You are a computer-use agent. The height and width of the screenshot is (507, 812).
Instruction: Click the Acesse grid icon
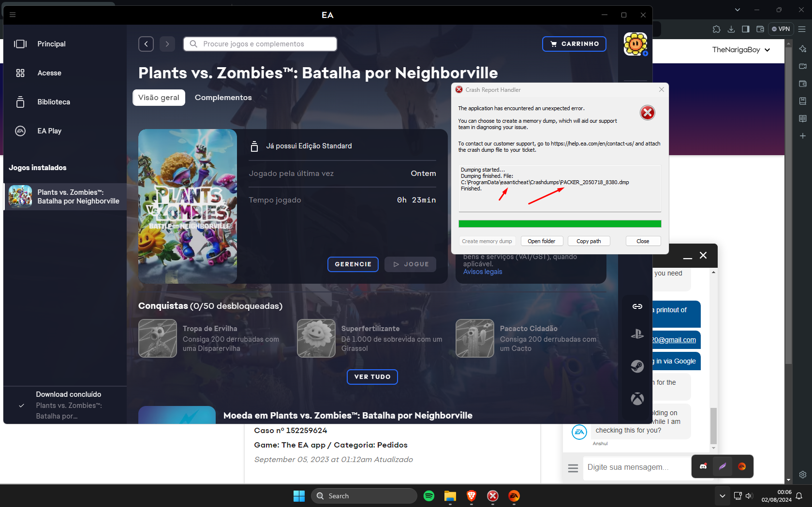(20, 73)
